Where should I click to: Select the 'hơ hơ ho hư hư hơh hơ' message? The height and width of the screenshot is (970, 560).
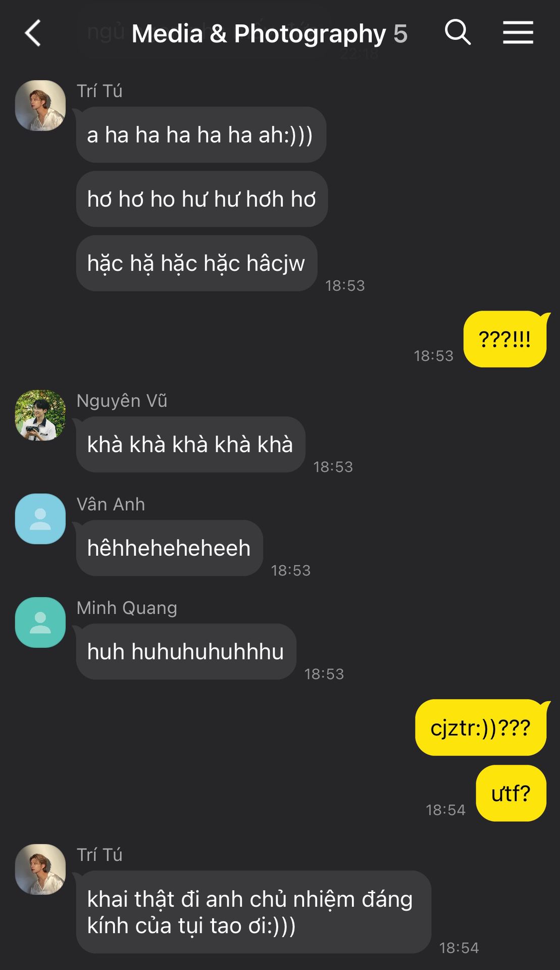(202, 199)
